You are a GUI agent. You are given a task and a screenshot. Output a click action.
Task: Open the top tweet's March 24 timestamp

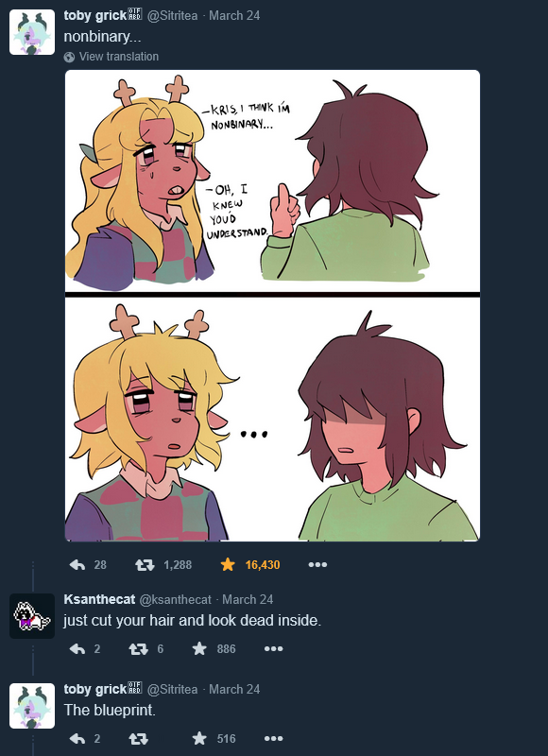coord(234,15)
